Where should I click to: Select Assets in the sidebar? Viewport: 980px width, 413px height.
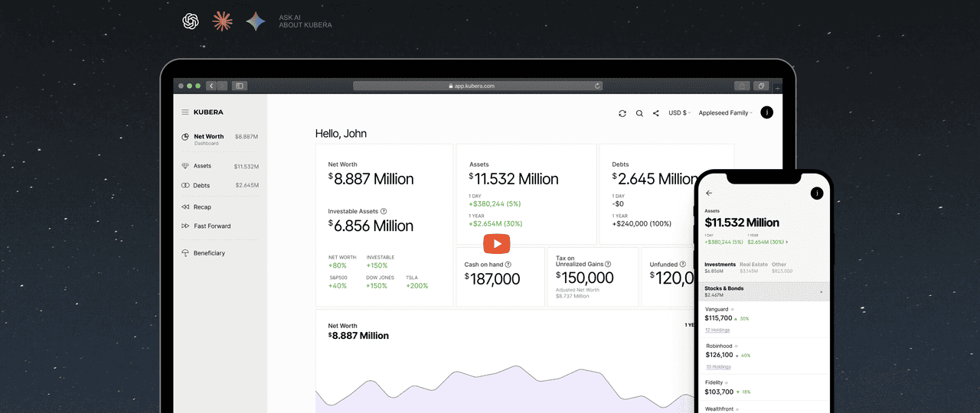[x=202, y=166]
